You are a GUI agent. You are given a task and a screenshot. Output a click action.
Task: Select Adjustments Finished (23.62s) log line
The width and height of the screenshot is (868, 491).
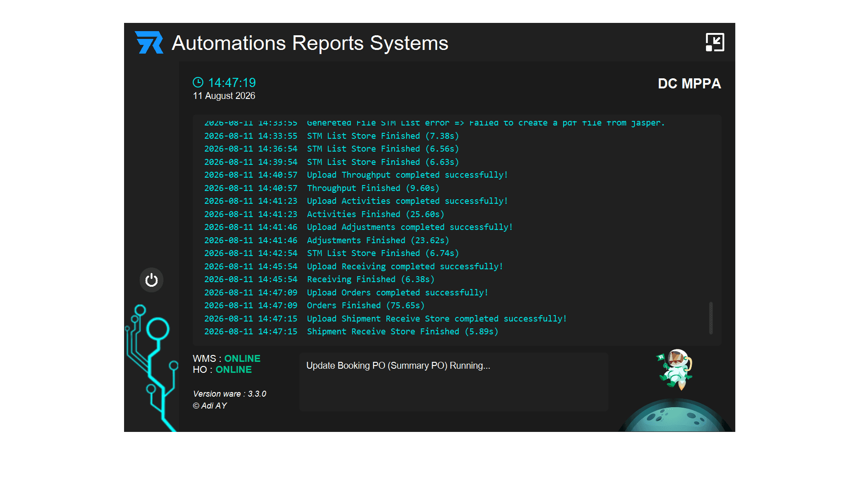click(327, 240)
